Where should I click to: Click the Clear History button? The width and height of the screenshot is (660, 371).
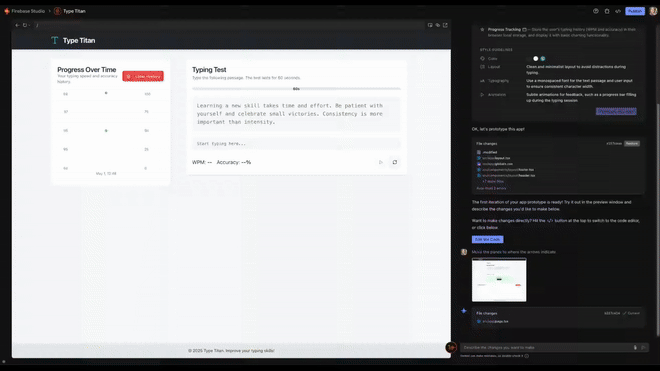(143, 76)
